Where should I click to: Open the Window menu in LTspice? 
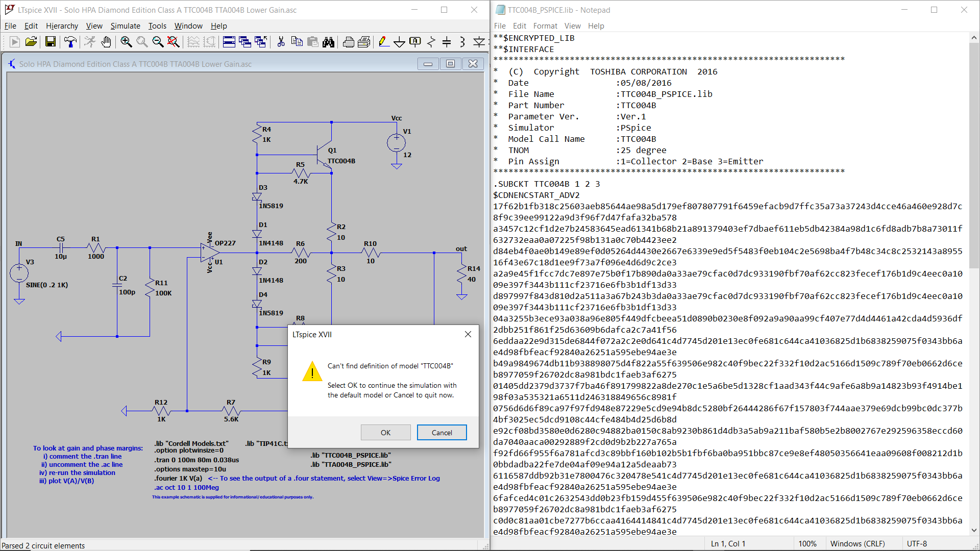188,26
